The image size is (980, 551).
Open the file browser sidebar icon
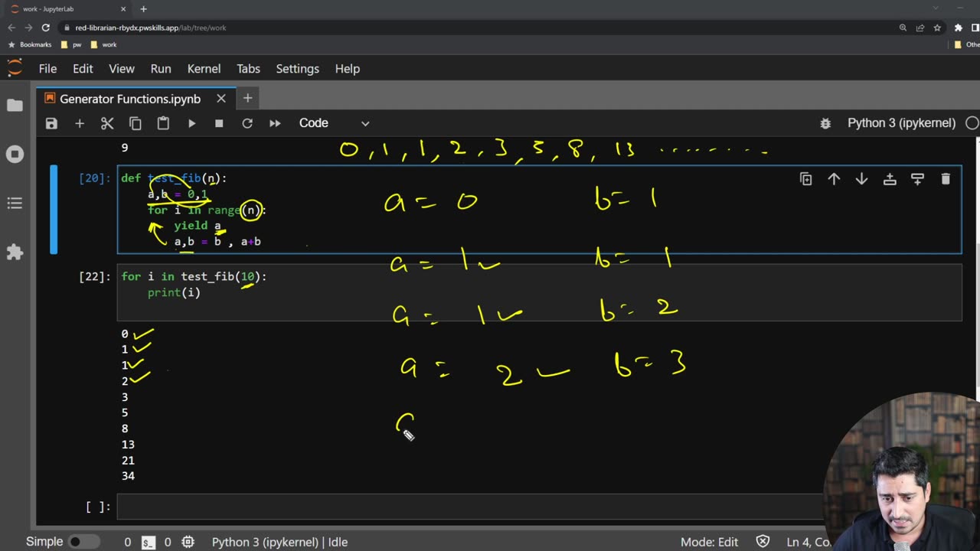coord(15,105)
